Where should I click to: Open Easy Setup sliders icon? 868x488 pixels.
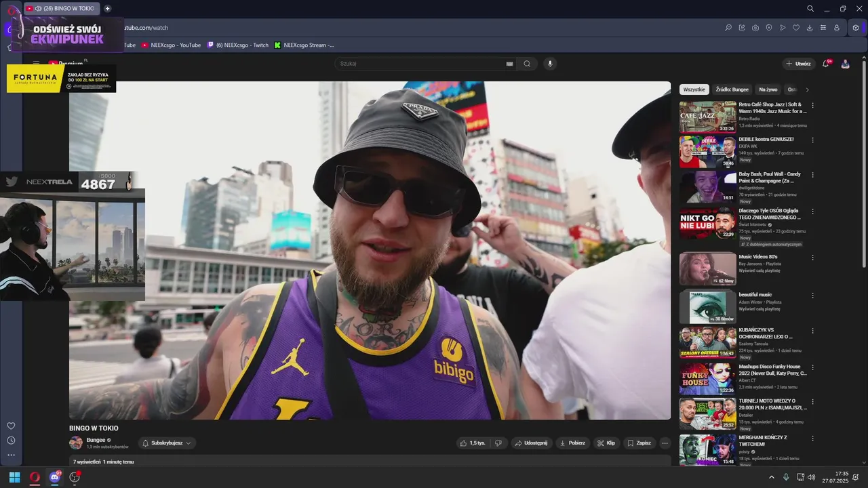(823, 28)
